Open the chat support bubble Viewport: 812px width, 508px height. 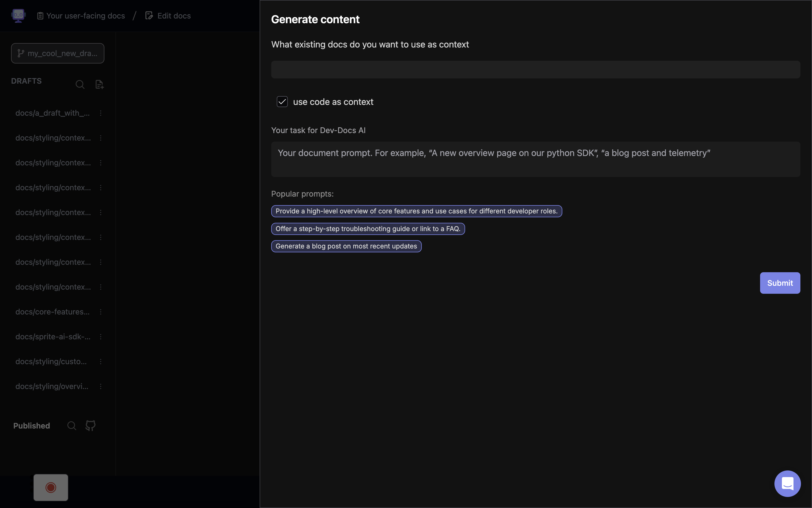pyautogui.click(x=787, y=483)
